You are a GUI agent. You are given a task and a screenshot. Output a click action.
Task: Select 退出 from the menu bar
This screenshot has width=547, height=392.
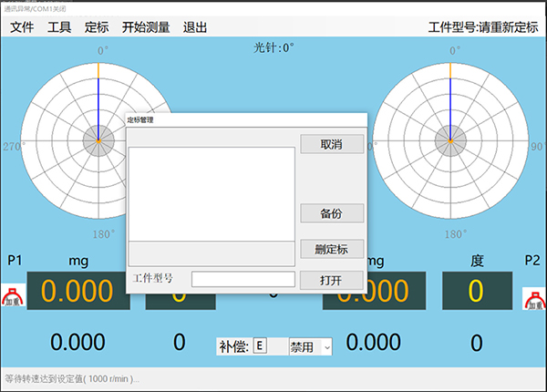pos(195,27)
